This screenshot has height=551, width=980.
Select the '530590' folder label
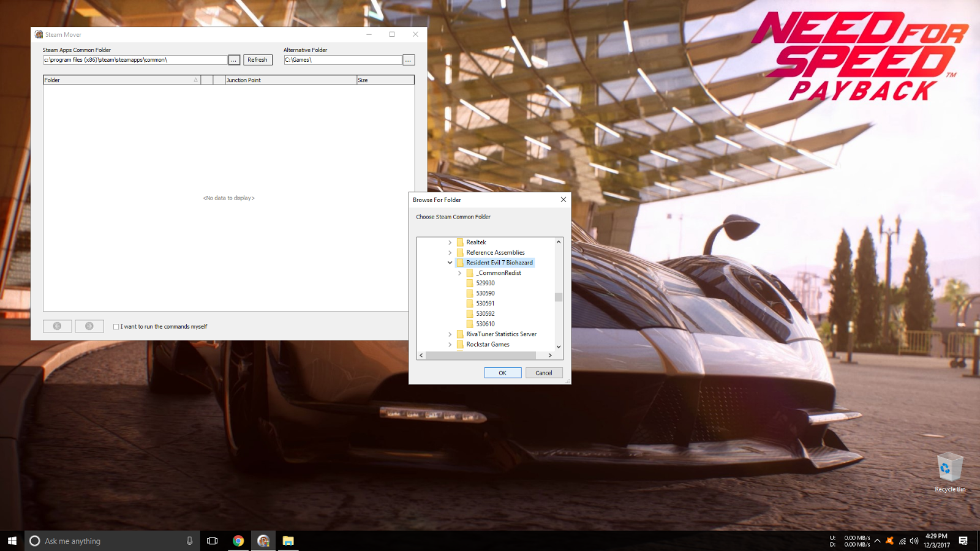[x=485, y=293]
